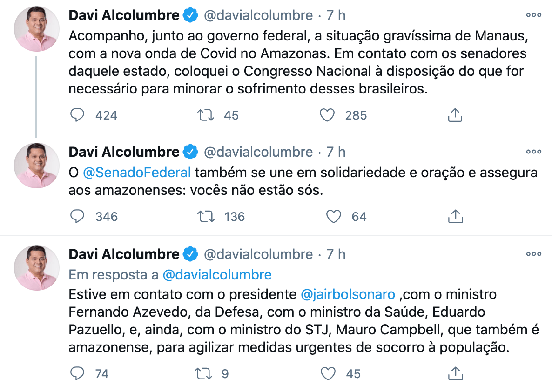Reply to the Manaus Covid situation tweet
Viewport: 552px width, 392px height.
point(77,115)
